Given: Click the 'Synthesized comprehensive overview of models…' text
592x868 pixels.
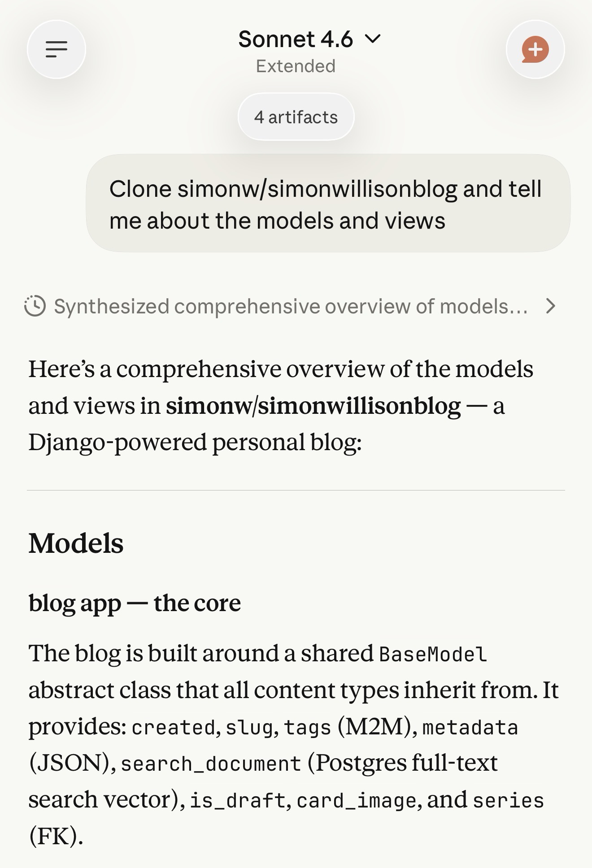Looking at the screenshot, I should 291,306.
